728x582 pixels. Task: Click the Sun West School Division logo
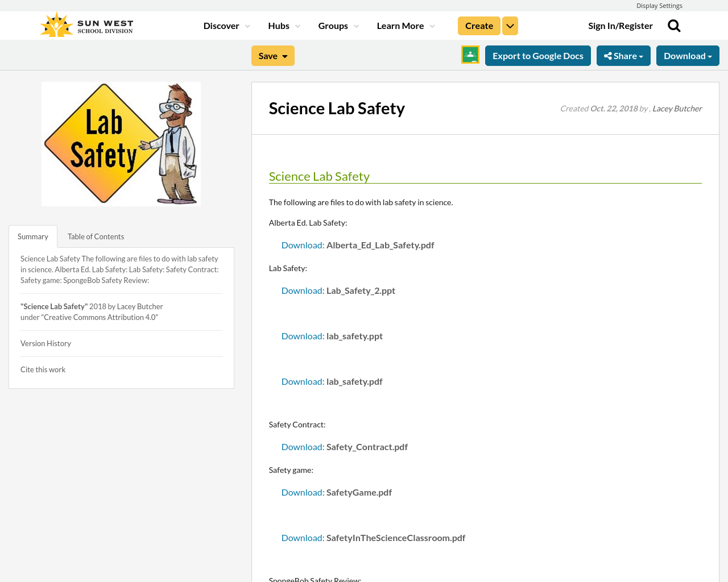(85, 23)
